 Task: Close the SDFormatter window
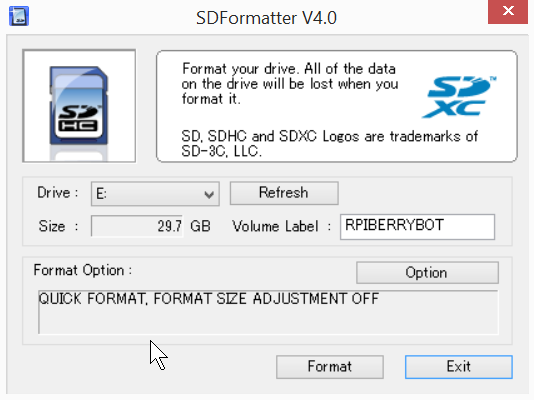[508, 11]
